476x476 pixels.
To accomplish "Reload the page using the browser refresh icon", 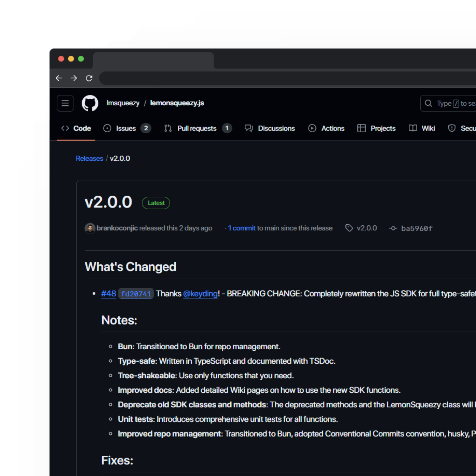I will coord(89,78).
